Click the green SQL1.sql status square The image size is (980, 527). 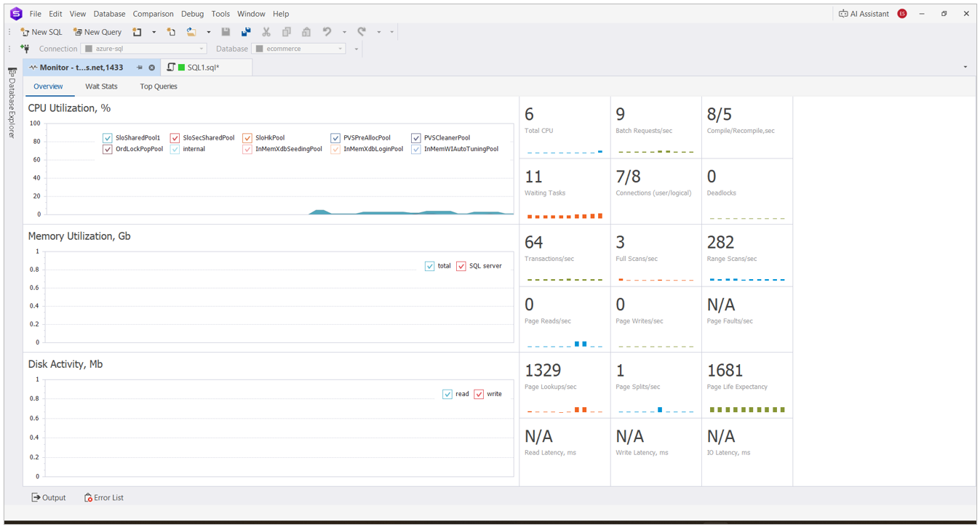(x=182, y=68)
